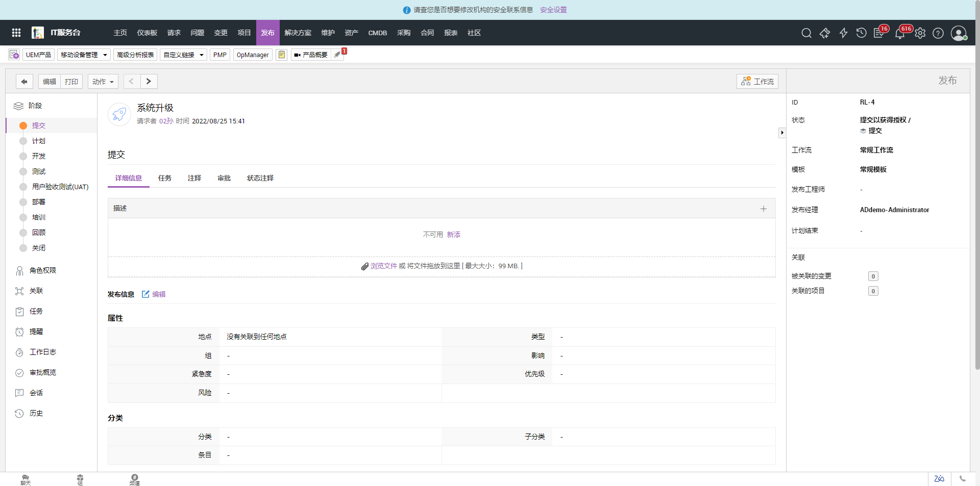
Task: Click the page vertical scrollbar
Action: pyautogui.click(x=977, y=204)
